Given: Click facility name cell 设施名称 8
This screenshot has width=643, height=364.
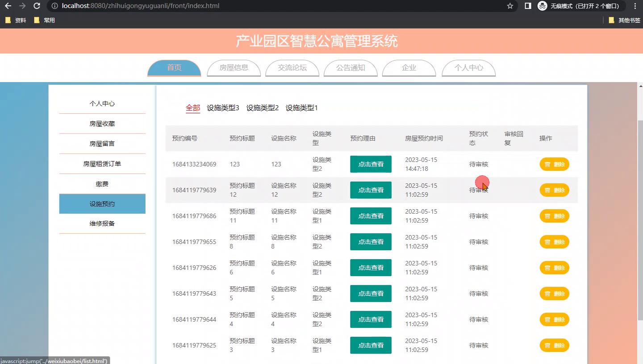Looking at the screenshot, I should click(x=284, y=242).
